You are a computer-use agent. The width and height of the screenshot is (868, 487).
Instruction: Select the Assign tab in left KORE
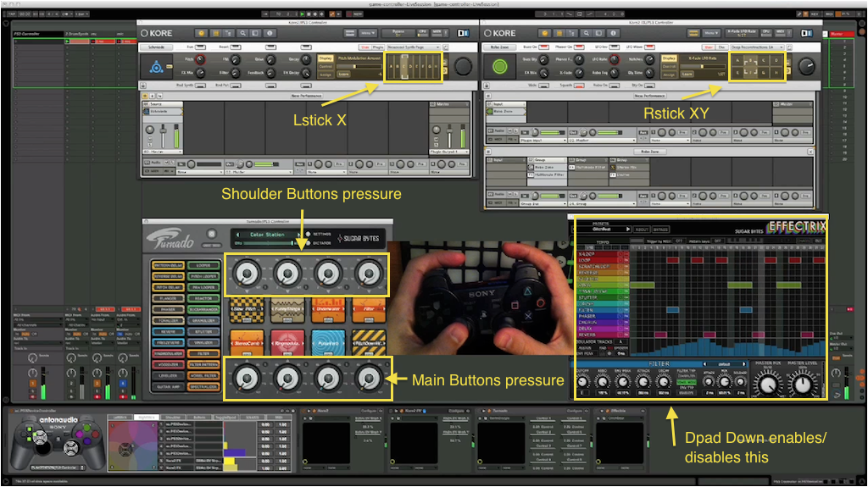pyautogui.click(x=325, y=75)
